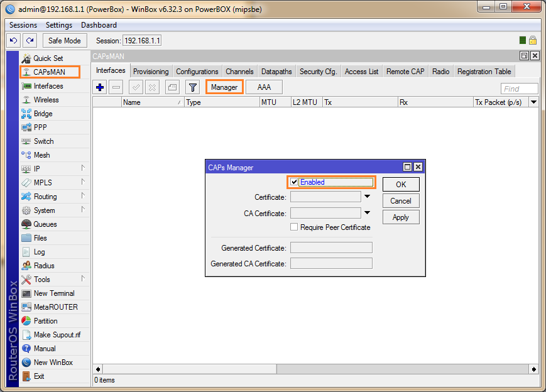Image resolution: width=546 pixels, height=392 pixels.
Task: Open Bridge from the sidebar
Action: tap(43, 114)
